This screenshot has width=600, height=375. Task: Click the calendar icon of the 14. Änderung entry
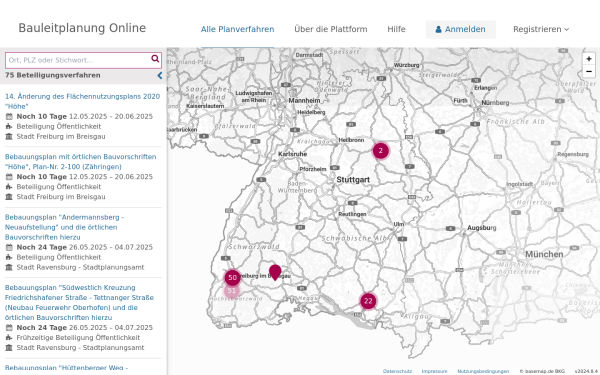coord(9,116)
